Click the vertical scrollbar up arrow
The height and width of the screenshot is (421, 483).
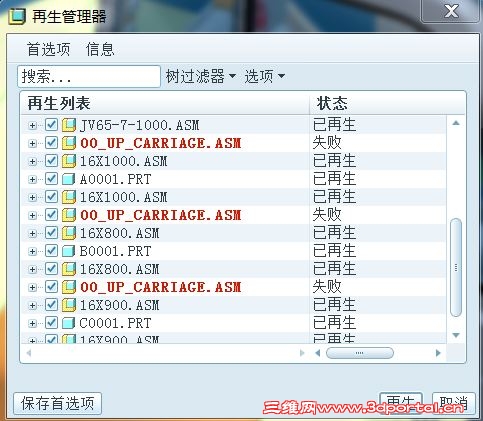click(456, 123)
